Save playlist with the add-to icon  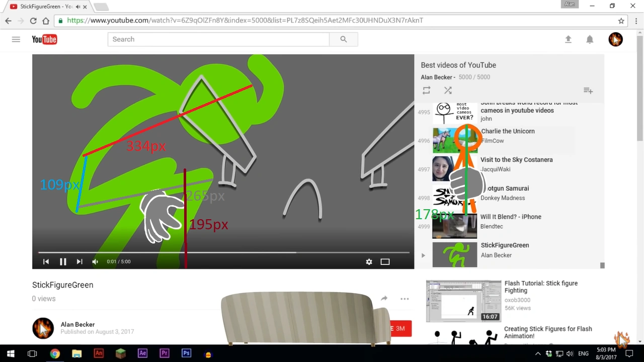coord(588,90)
